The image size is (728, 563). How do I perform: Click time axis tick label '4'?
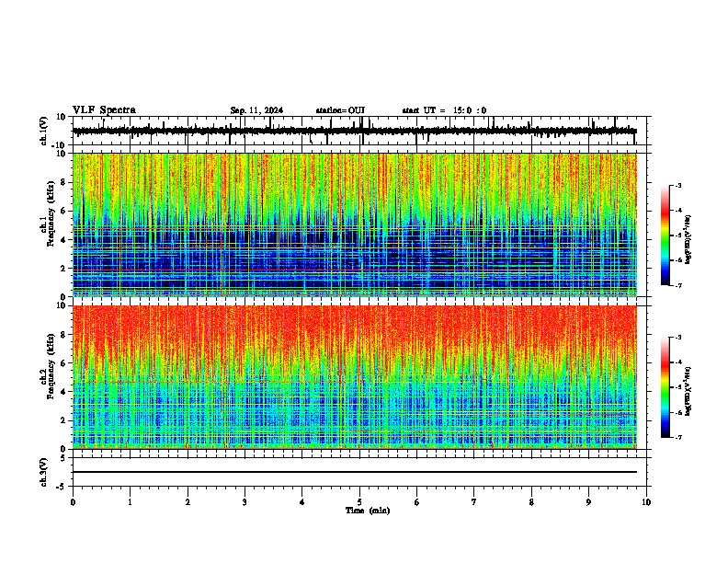tap(302, 502)
